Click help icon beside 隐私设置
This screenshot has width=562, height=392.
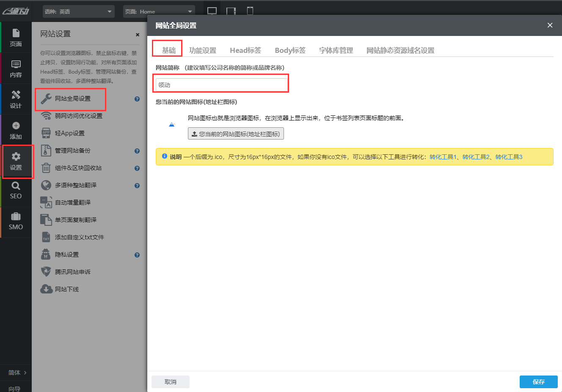137,255
